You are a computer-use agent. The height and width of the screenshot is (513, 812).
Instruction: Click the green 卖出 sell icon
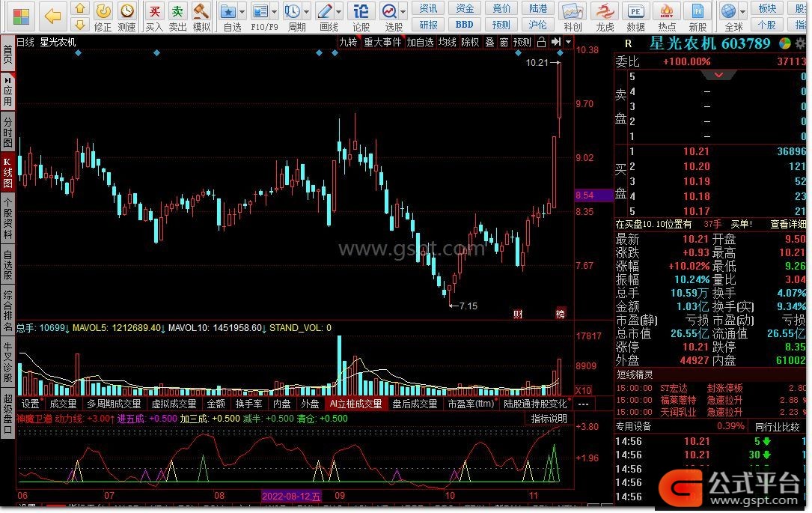point(177,11)
